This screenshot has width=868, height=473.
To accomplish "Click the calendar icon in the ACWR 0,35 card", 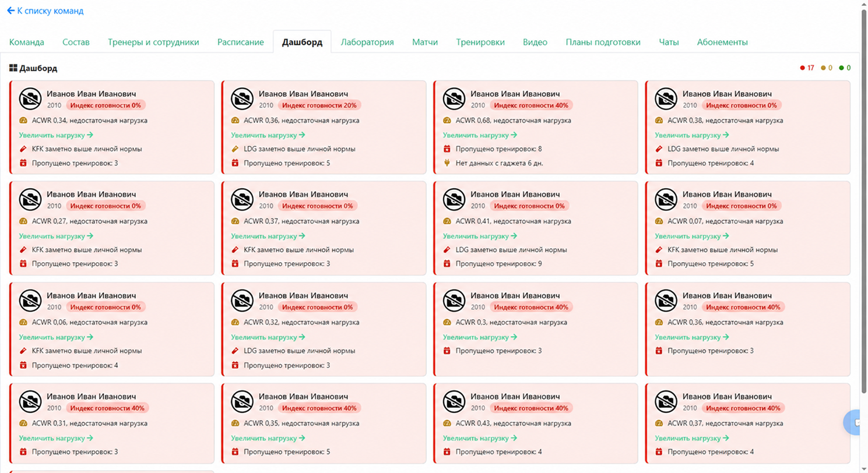I will coord(235,452).
